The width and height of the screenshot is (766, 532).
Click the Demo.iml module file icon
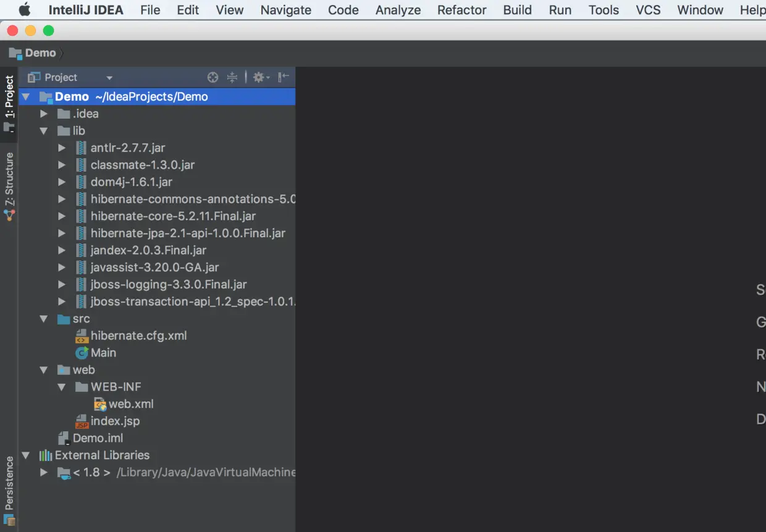click(64, 438)
